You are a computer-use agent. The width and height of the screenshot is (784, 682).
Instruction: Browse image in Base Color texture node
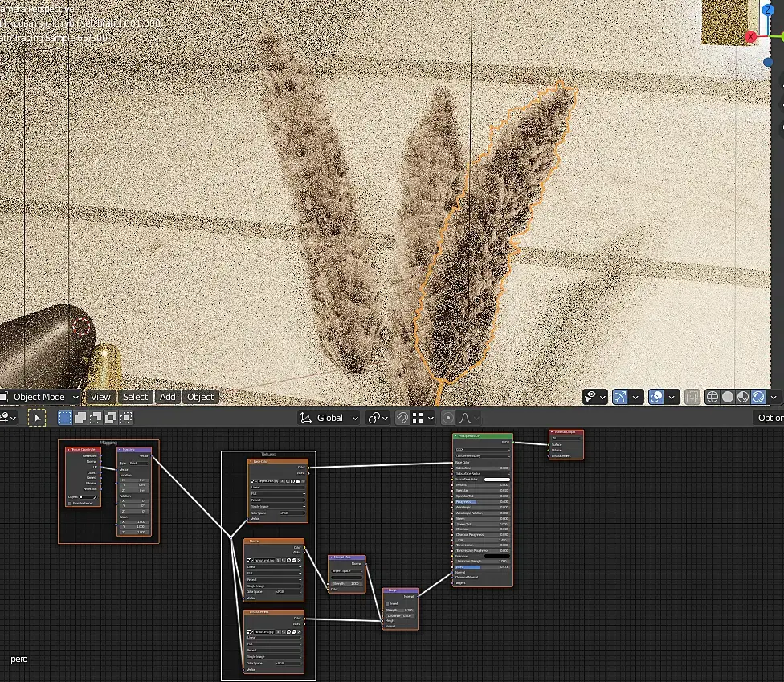(254, 481)
